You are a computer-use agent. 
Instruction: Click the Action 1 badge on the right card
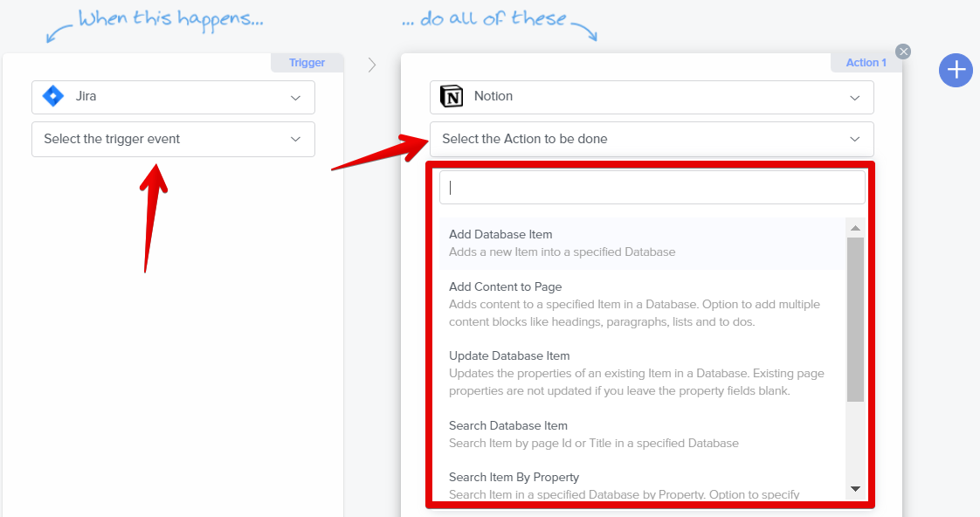(x=865, y=62)
